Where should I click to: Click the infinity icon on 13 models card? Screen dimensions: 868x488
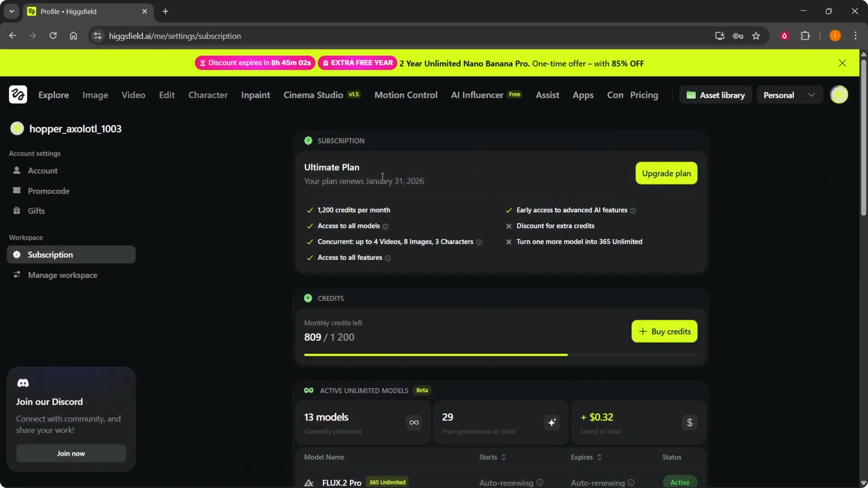point(414,423)
